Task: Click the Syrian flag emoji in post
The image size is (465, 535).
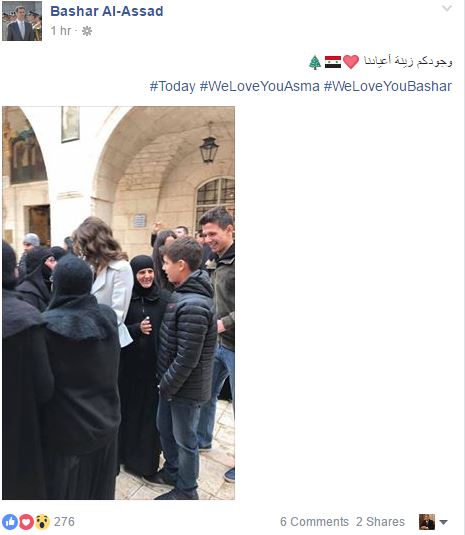Action: tap(333, 62)
